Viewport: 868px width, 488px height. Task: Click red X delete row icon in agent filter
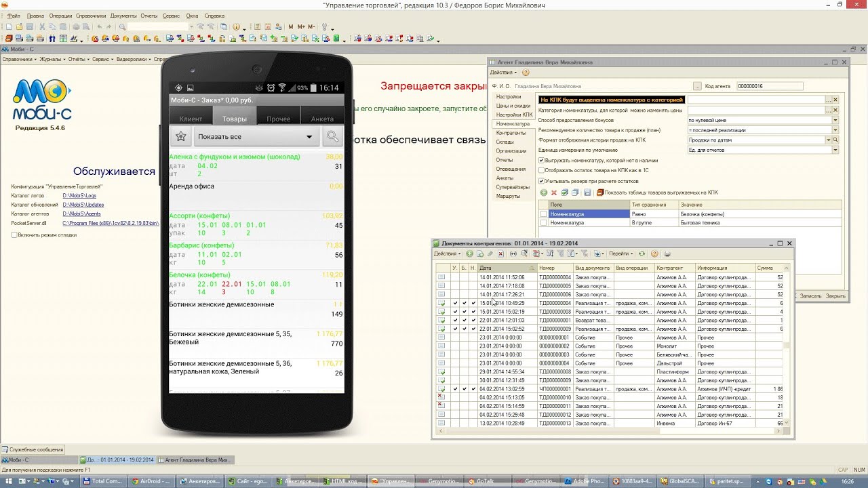[x=554, y=192]
